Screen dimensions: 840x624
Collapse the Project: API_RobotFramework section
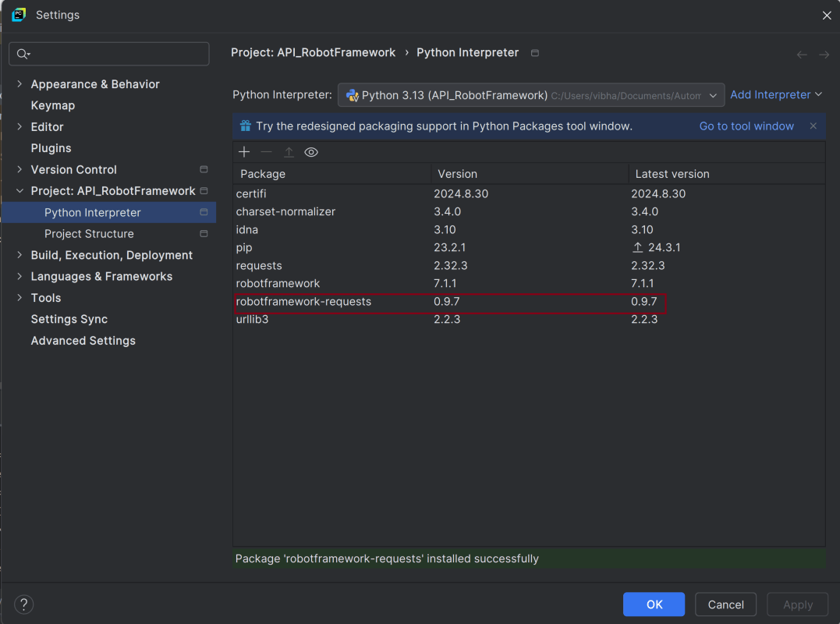click(x=19, y=191)
